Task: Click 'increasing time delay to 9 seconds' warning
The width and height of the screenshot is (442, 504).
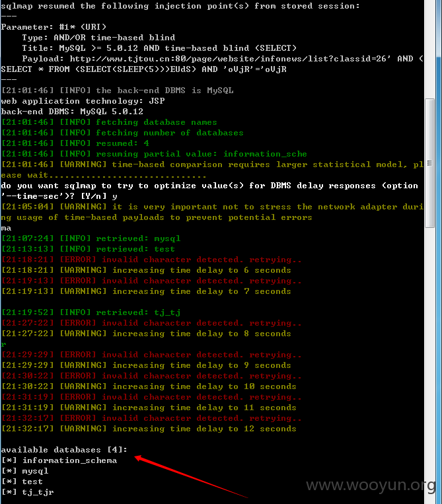Action: click(x=146, y=365)
